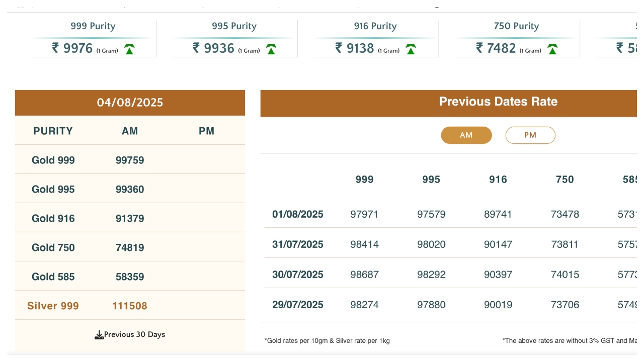
Task: Click the Silver 999 row label
Action: [x=53, y=306]
